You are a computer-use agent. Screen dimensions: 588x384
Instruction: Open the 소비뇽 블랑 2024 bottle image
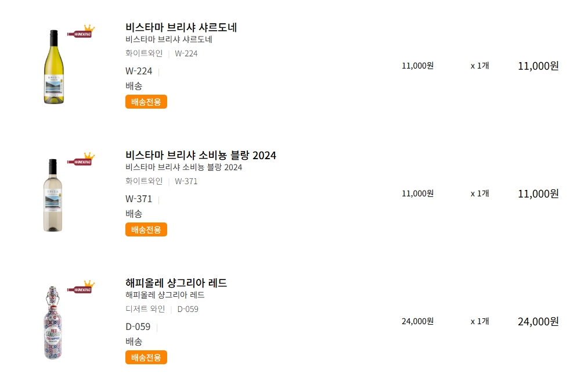pos(53,195)
